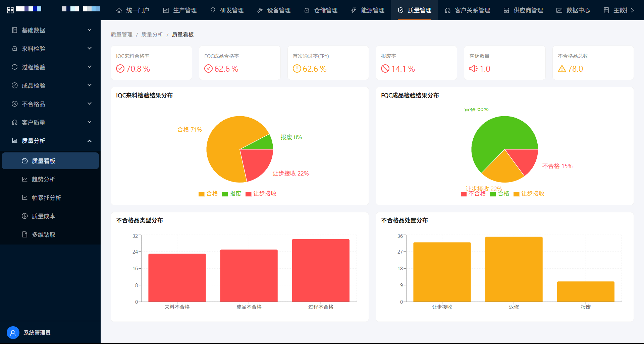Click the 质量分析 breadcrumb link

[152, 35]
